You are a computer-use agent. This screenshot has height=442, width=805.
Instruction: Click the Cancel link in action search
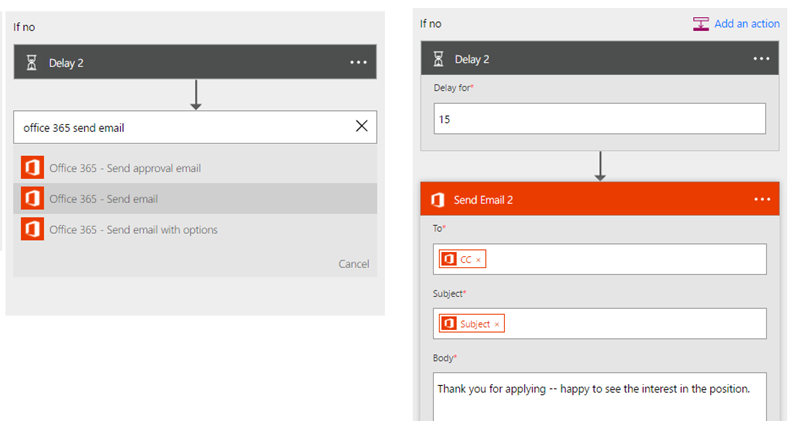pos(353,264)
